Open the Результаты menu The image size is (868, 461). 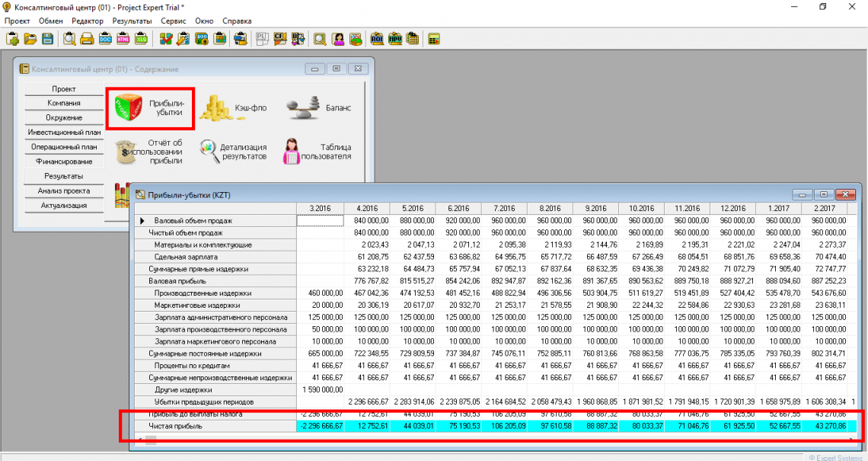pos(132,21)
